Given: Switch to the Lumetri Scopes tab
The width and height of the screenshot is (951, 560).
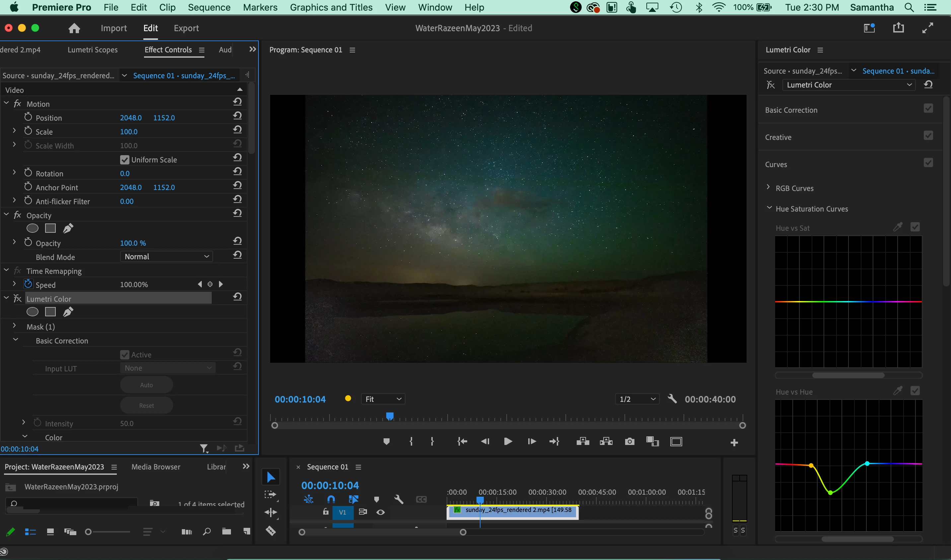Looking at the screenshot, I should pyautogui.click(x=93, y=50).
